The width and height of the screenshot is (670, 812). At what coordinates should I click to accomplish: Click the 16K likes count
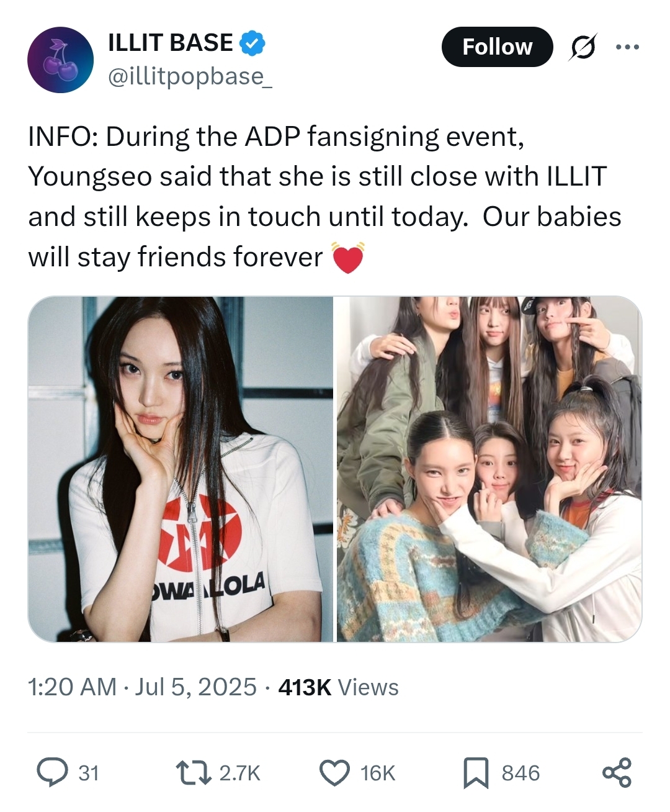(x=378, y=774)
